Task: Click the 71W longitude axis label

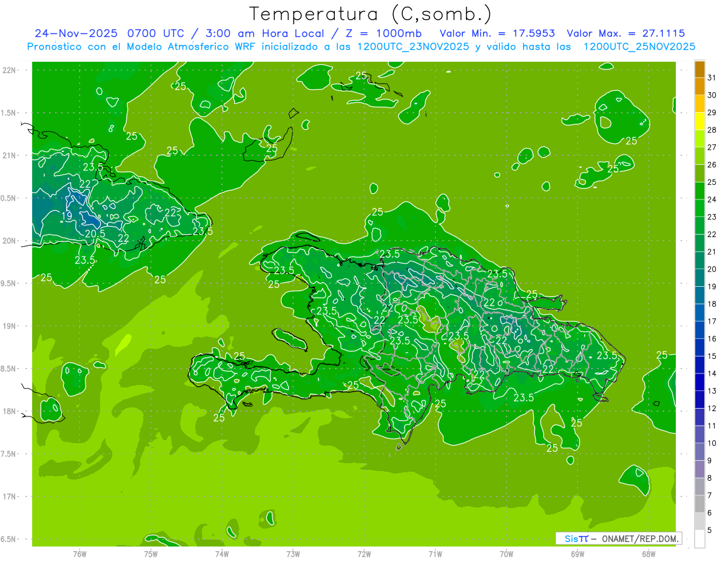Action: click(x=435, y=554)
